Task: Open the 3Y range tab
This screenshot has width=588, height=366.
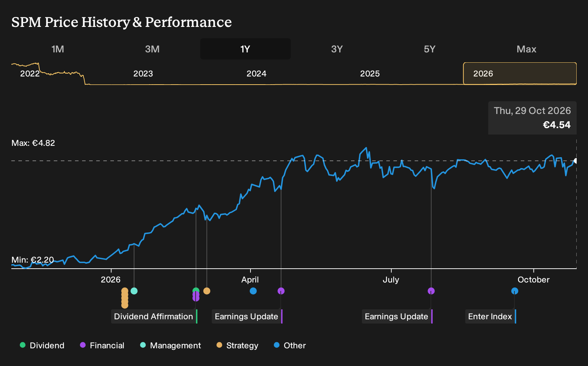Action: [337, 49]
